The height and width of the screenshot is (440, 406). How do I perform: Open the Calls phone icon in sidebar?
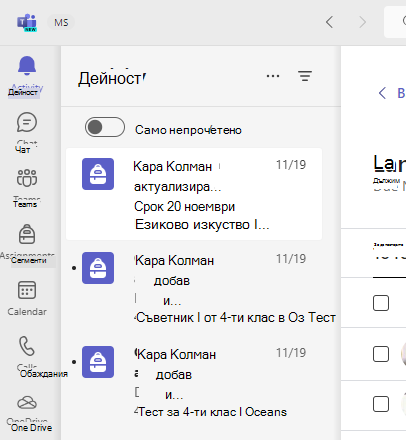coord(27,346)
